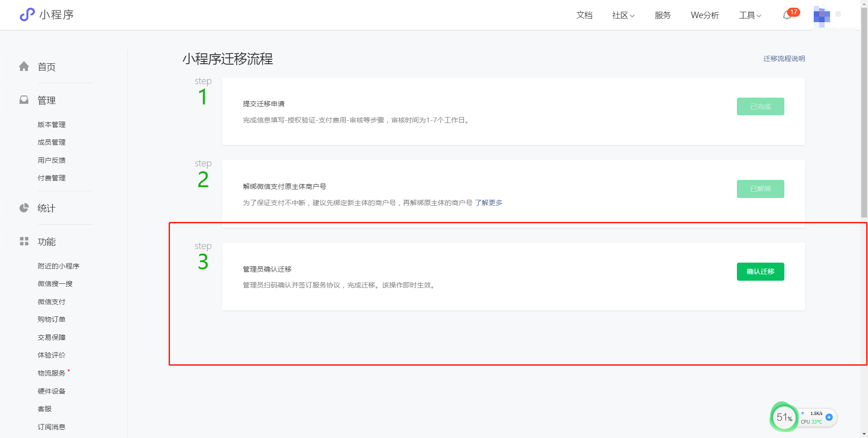Screen dimensions: 868x438
Task: Click the user avatar in header
Action: 821,16
